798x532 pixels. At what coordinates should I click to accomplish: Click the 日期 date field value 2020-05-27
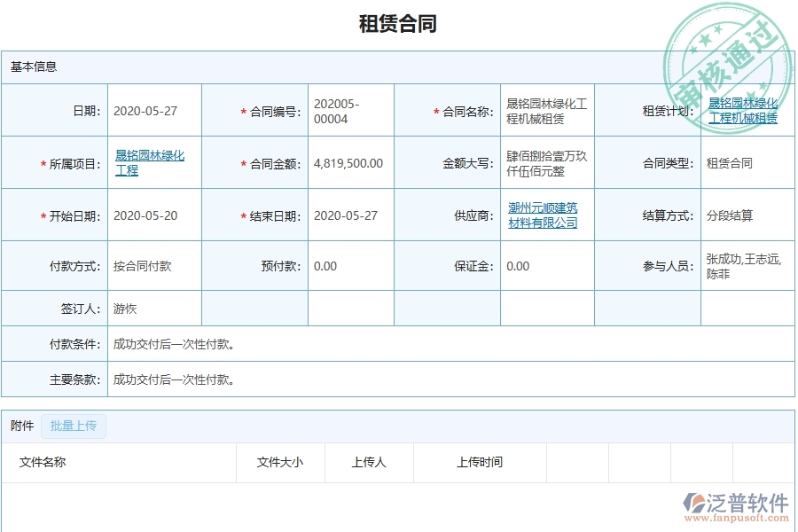[x=148, y=109]
